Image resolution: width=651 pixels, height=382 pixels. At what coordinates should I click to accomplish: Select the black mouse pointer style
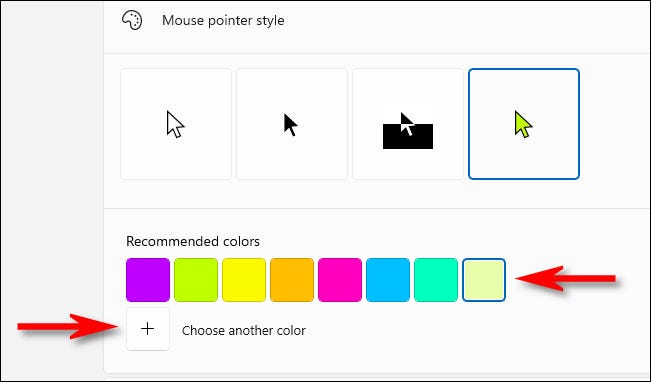292,124
